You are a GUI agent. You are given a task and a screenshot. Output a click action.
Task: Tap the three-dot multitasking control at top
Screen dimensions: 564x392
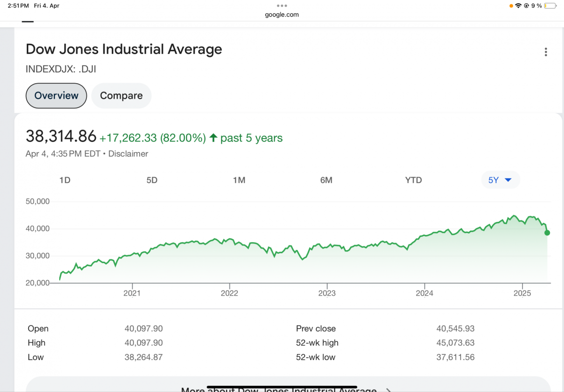282,6
